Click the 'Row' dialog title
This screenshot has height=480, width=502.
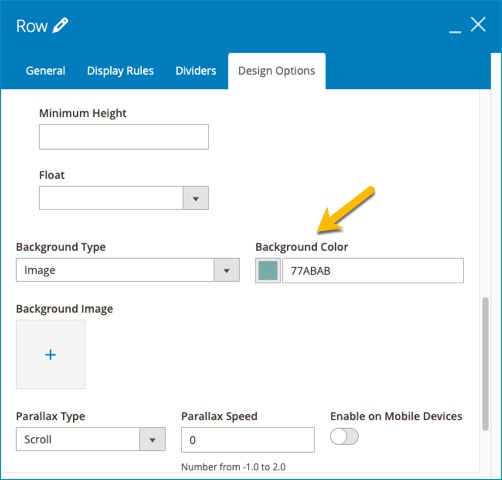[32, 26]
